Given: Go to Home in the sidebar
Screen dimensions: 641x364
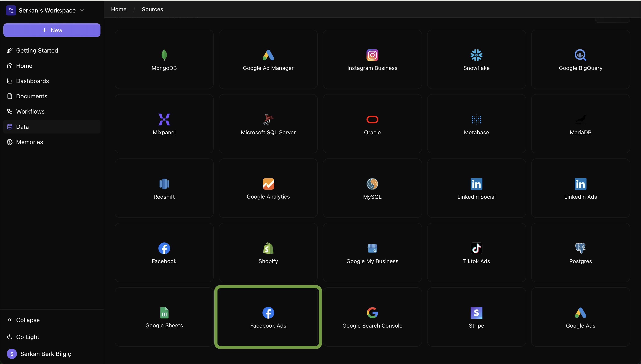Looking at the screenshot, I should click(52, 66).
